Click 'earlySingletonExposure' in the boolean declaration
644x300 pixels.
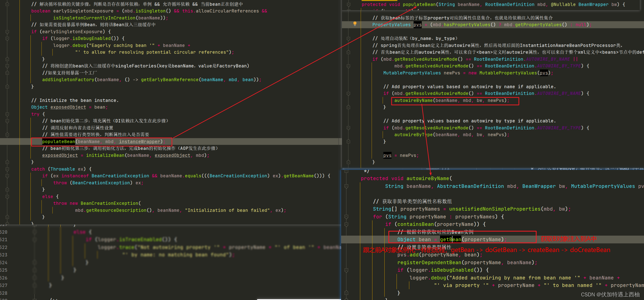(83, 11)
